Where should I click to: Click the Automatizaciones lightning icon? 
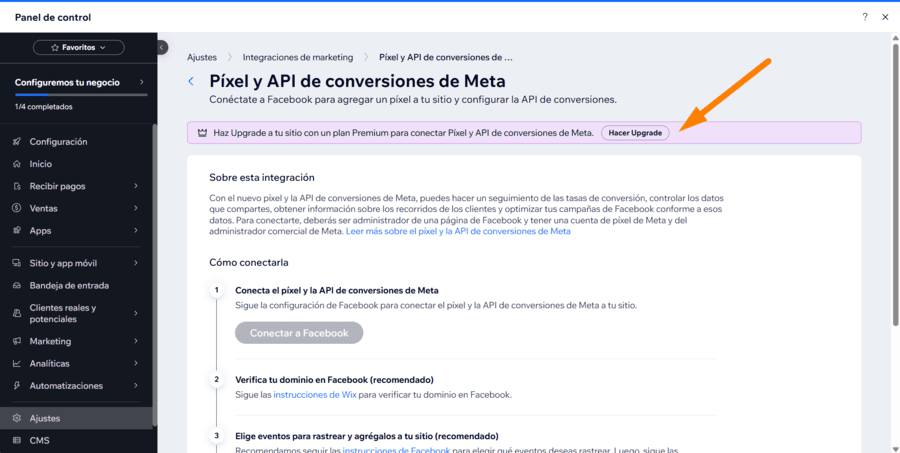coord(17,385)
